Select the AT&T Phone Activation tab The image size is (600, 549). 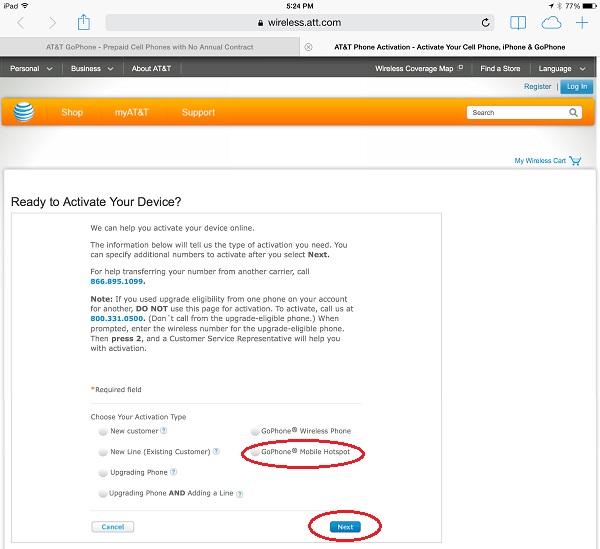point(450,47)
